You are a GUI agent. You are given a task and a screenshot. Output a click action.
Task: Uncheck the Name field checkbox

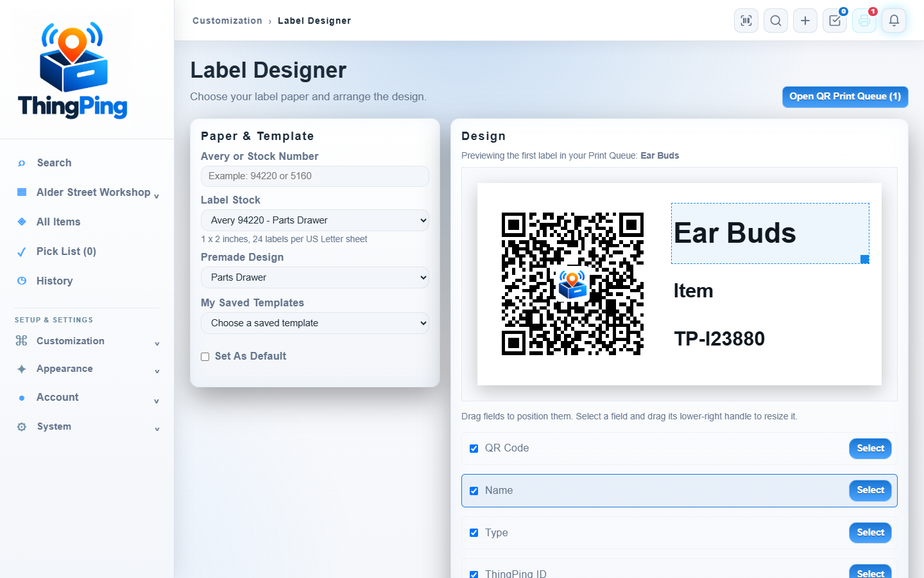[x=474, y=491]
